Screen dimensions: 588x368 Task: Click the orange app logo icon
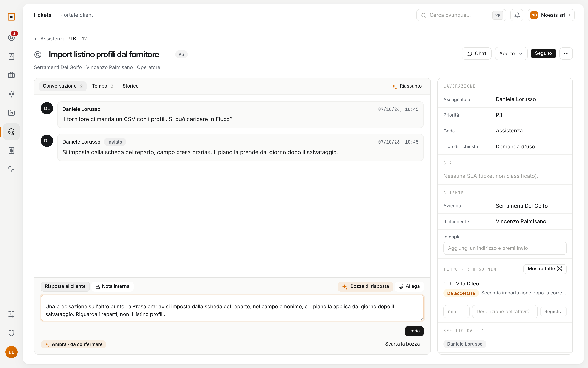[11, 17]
